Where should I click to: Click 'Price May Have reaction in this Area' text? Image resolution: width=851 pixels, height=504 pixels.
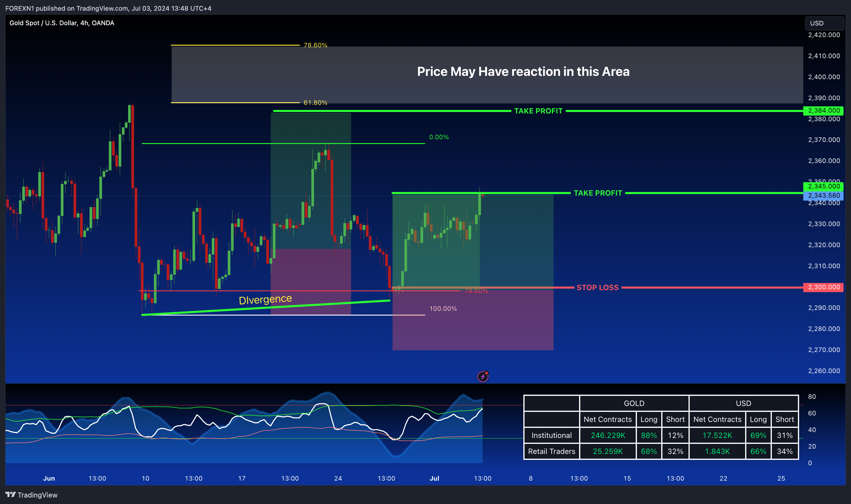click(523, 72)
